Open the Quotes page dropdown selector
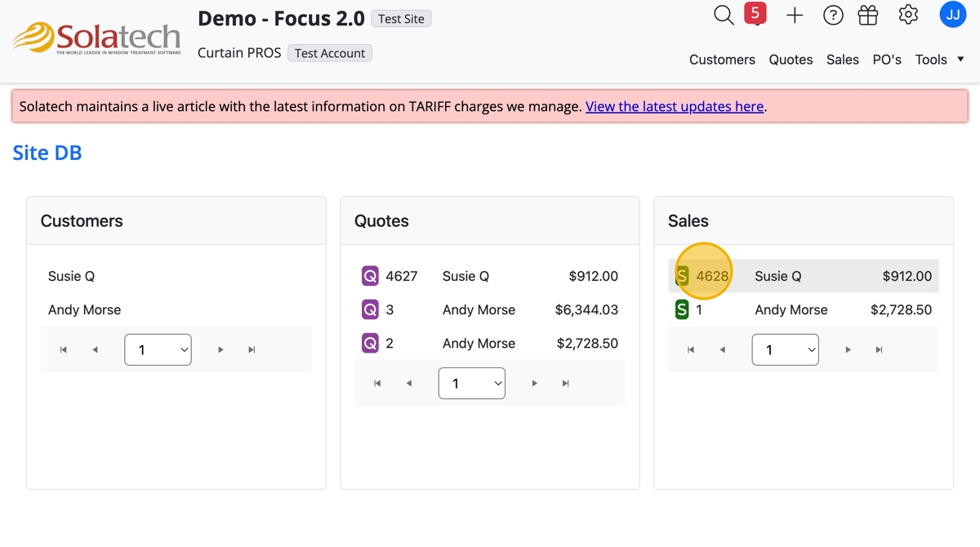This screenshot has height=547, width=980. pyautogui.click(x=472, y=383)
